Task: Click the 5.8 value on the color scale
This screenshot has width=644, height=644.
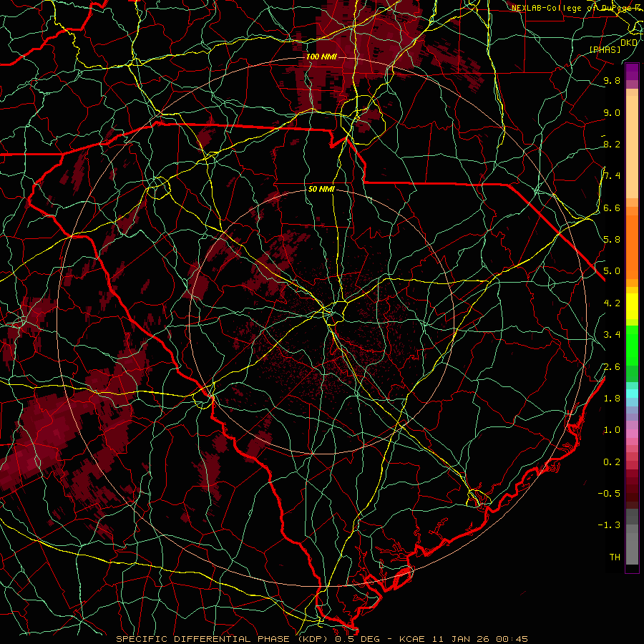Action: (x=612, y=240)
